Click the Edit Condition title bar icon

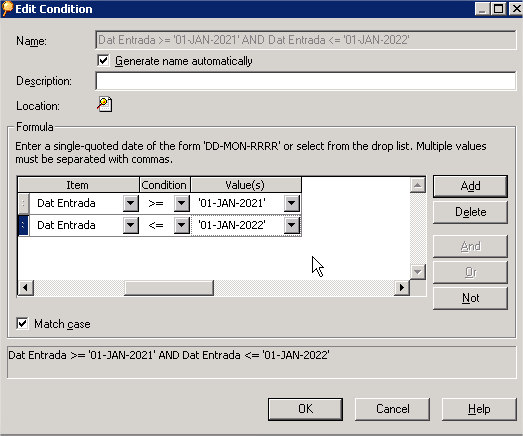pos(7,8)
